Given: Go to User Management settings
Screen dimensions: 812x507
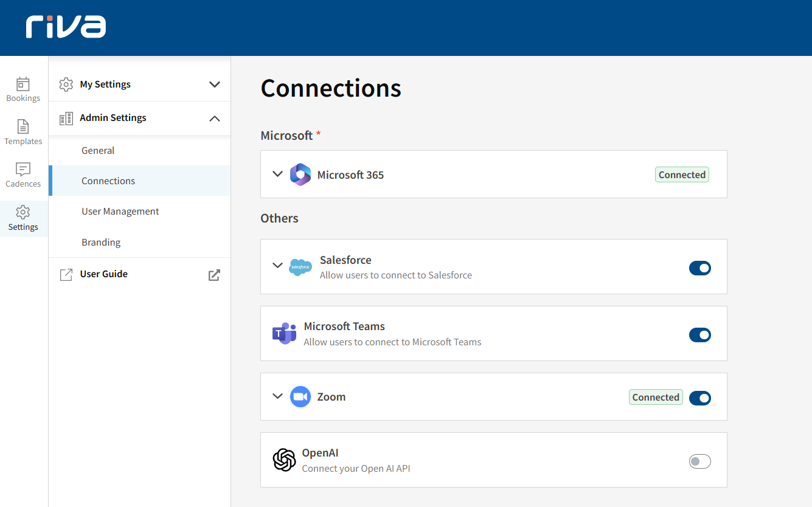Looking at the screenshot, I should [x=120, y=212].
